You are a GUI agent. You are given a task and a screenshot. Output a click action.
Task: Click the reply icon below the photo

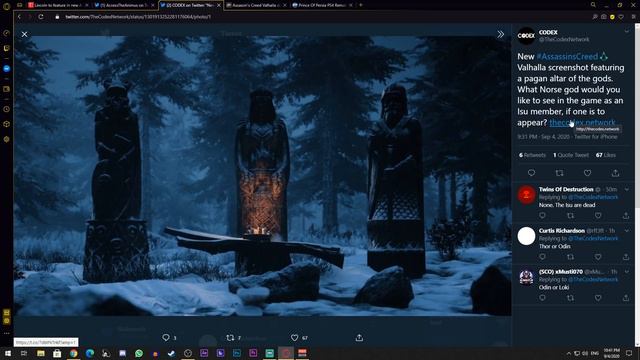[x=166, y=338]
